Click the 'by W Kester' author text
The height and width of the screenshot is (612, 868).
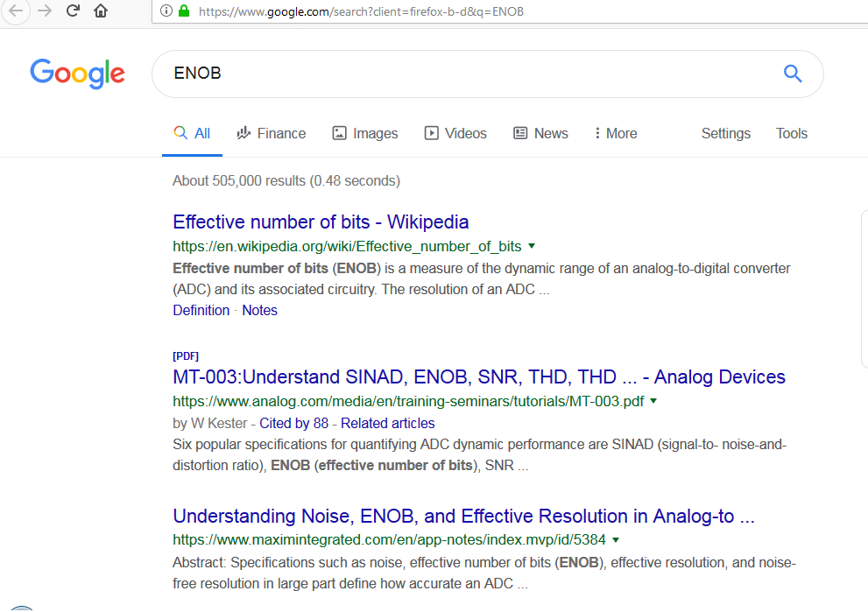210,423
